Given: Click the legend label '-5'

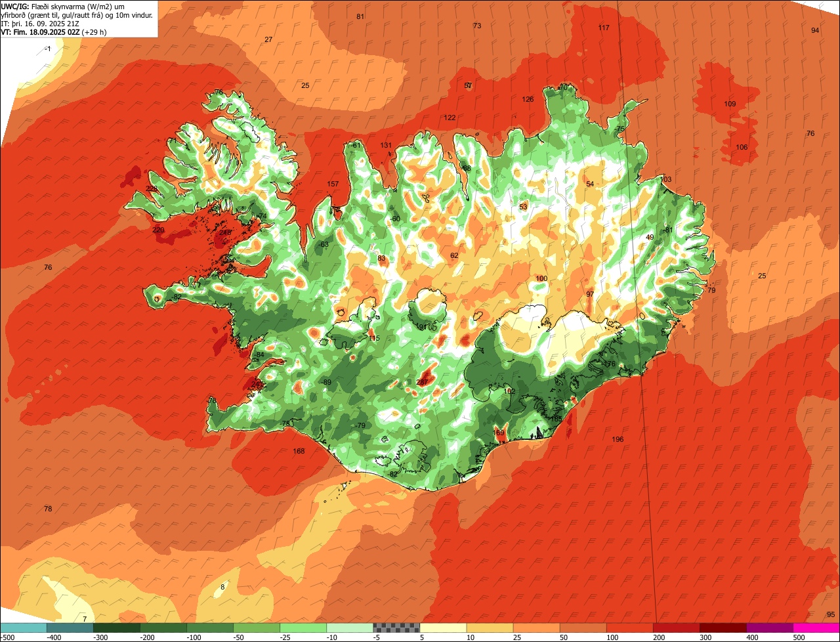Looking at the screenshot, I should tap(377, 637).
